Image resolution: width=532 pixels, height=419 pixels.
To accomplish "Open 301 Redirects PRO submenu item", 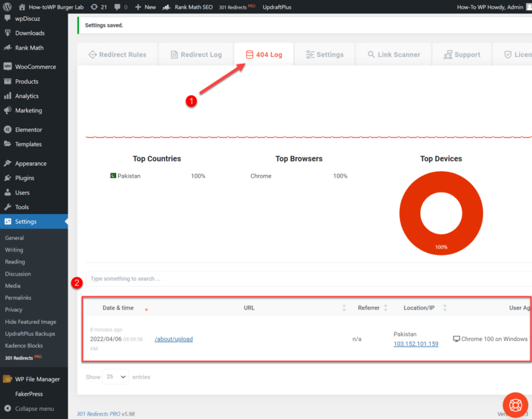I will pos(23,357).
